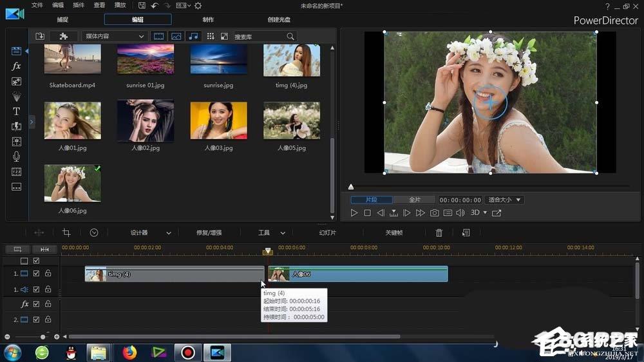Toggle fx track enable checkbox

point(36,304)
